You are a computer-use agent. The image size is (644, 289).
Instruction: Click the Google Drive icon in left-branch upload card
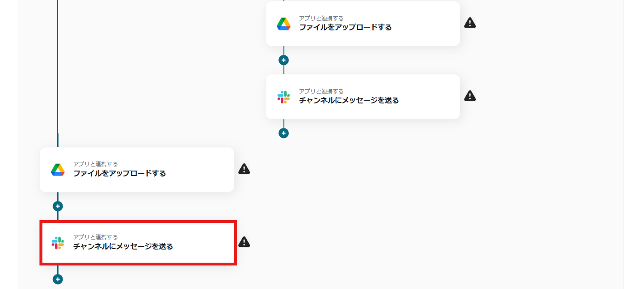pos(58,170)
